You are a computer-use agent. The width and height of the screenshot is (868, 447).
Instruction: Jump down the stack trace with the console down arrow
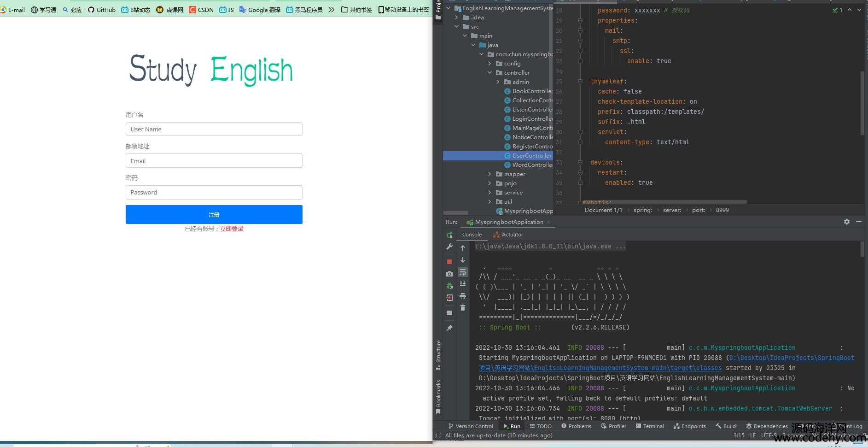[x=463, y=260]
